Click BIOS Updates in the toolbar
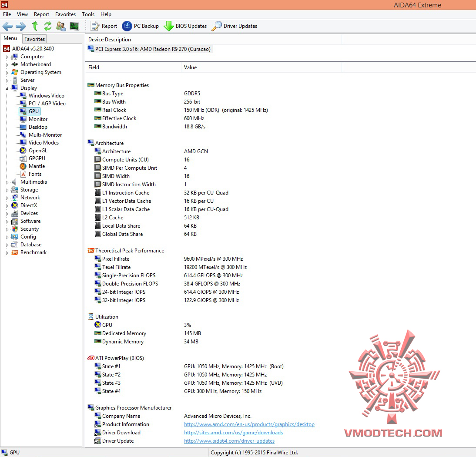Viewport: 476px width, 457px height. (x=185, y=26)
